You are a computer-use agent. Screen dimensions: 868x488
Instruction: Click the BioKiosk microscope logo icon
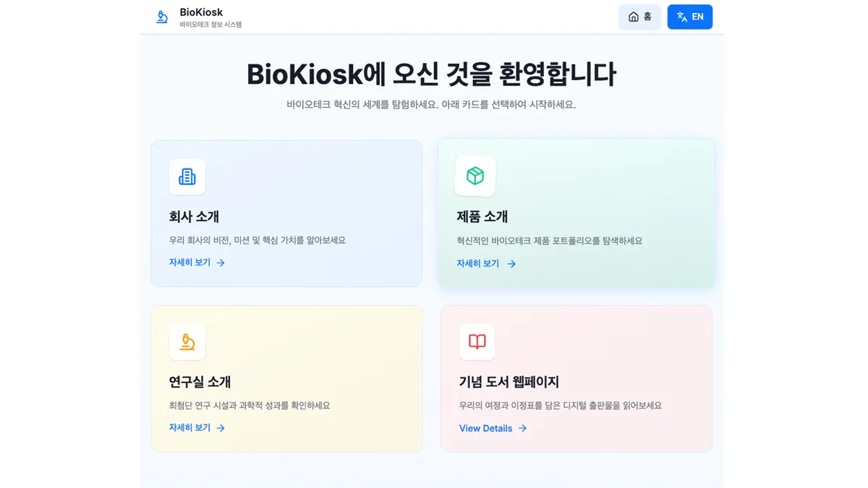[x=162, y=16]
